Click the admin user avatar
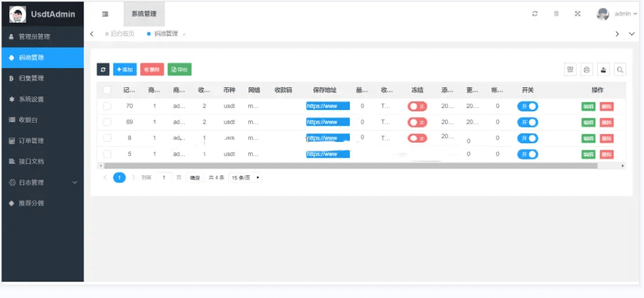Screen dimensions: 644x298 pos(602,14)
